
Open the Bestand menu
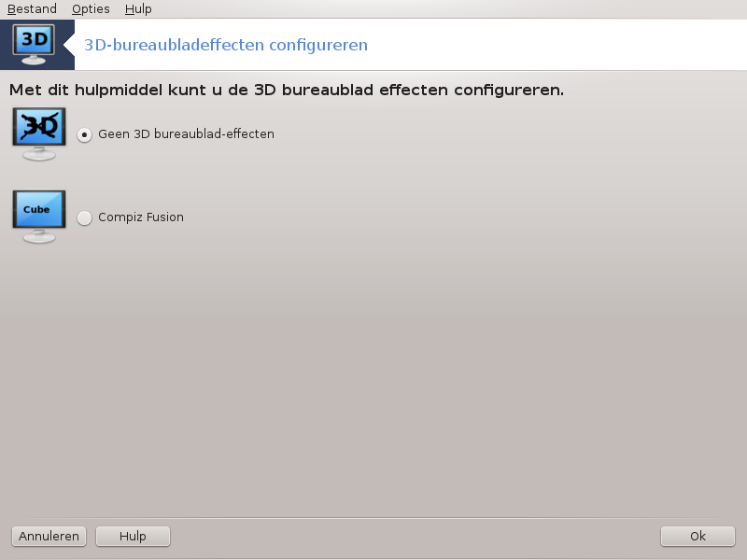coord(32,9)
